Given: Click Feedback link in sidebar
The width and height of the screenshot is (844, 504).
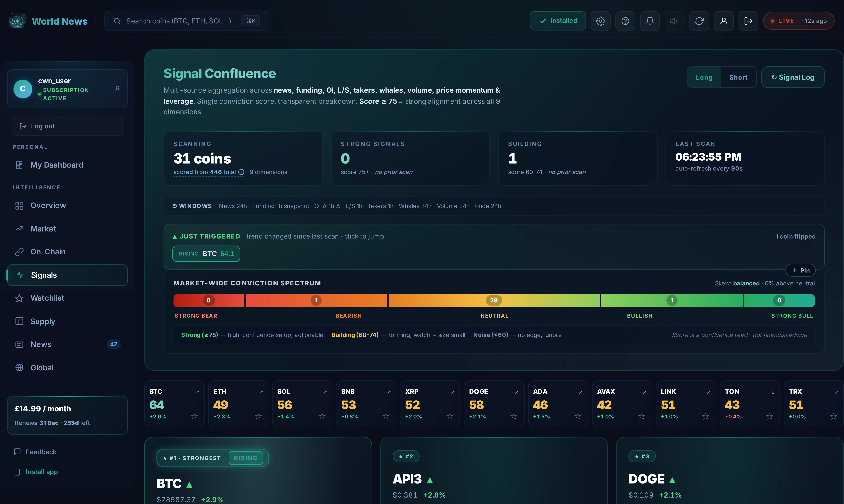Looking at the screenshot, I should coord(35,452).
